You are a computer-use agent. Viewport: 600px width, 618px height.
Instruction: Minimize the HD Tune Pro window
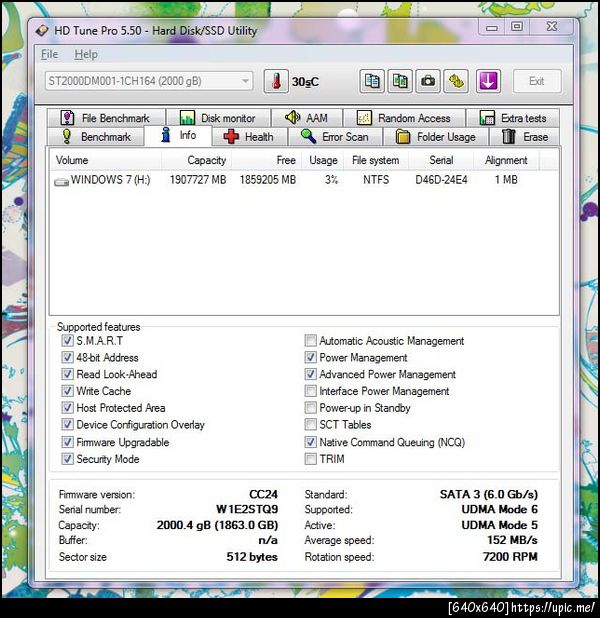click(492, 27)
